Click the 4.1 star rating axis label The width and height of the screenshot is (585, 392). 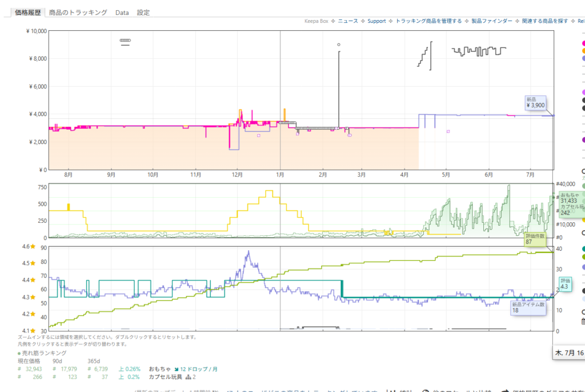tap(29, 331)
